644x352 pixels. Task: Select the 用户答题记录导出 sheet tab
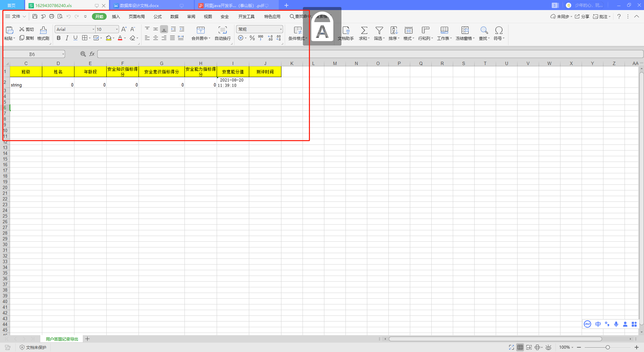[x=62, y=339]
